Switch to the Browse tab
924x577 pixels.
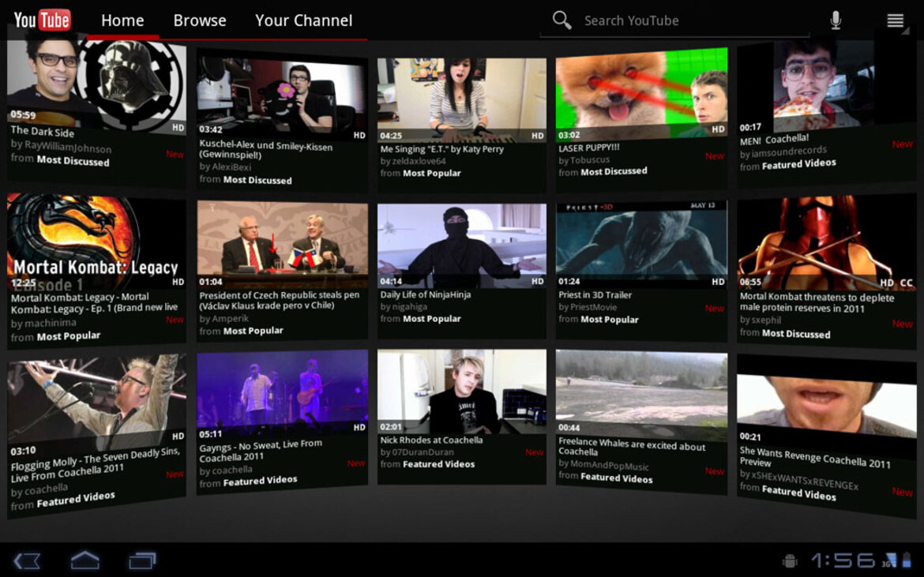200,21
